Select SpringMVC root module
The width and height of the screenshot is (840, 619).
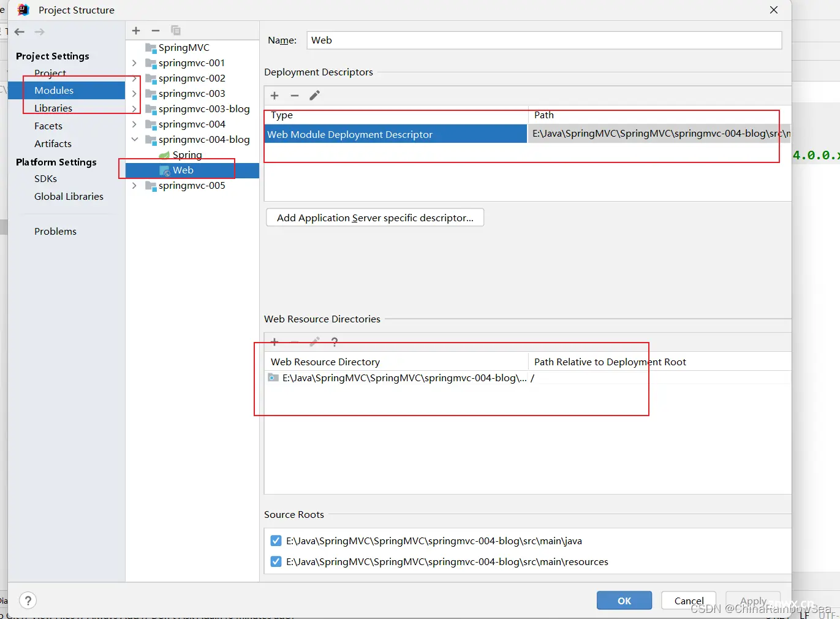pyautogui.click(x=184, y=48)
